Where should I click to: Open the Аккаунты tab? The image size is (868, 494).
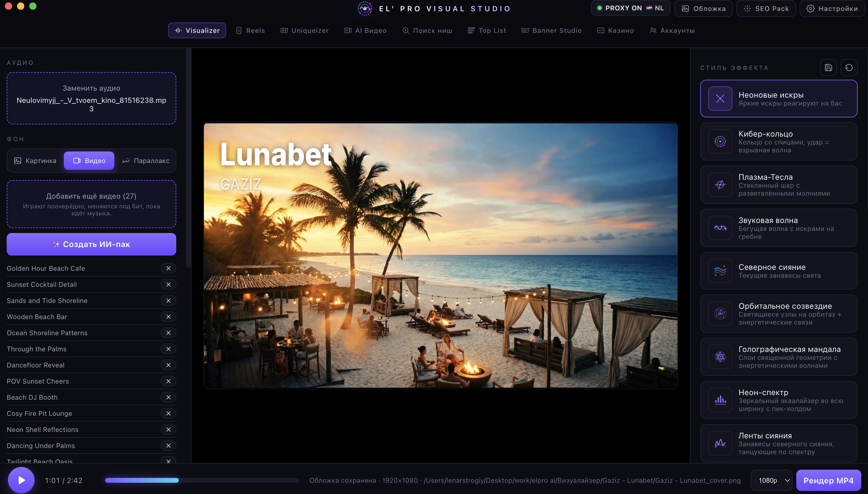click(x=673, y=30)
